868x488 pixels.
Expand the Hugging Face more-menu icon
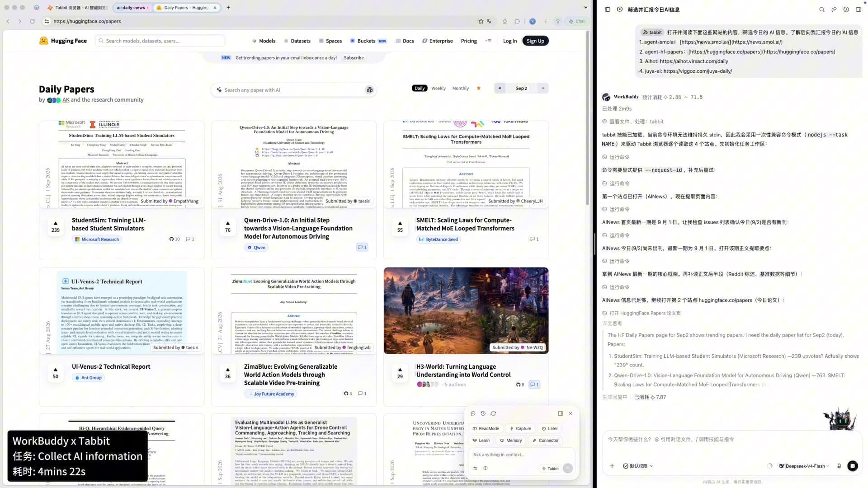488,41
